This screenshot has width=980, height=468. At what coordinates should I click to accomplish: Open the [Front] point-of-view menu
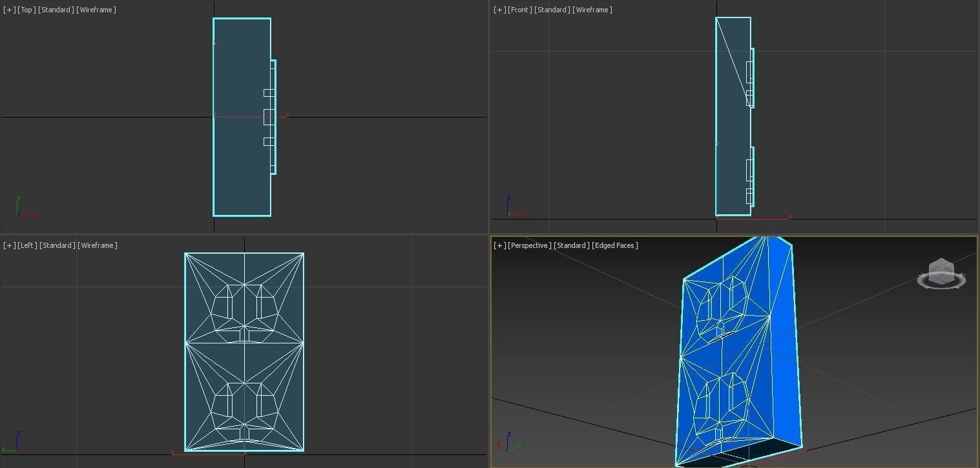click(520, 10)
